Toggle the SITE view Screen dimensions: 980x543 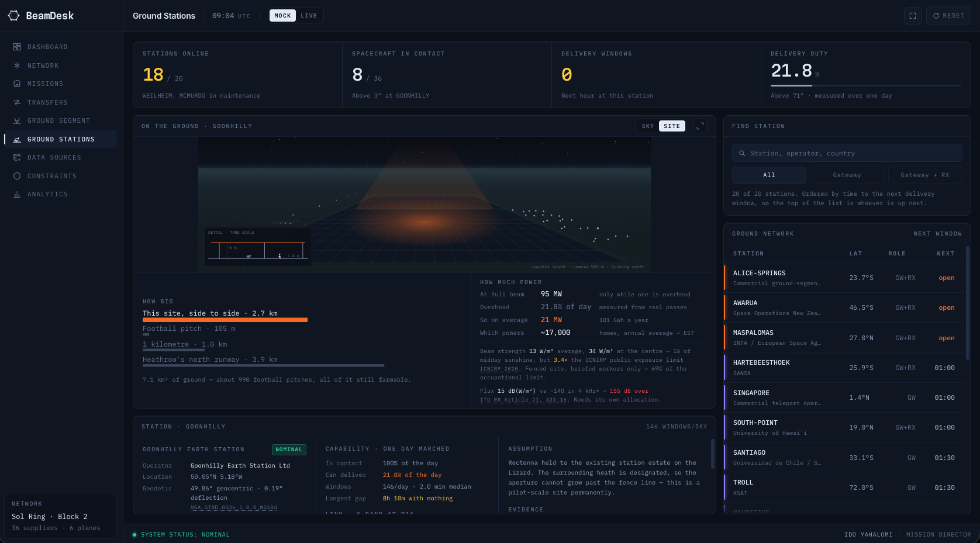(x=672, y=126)
